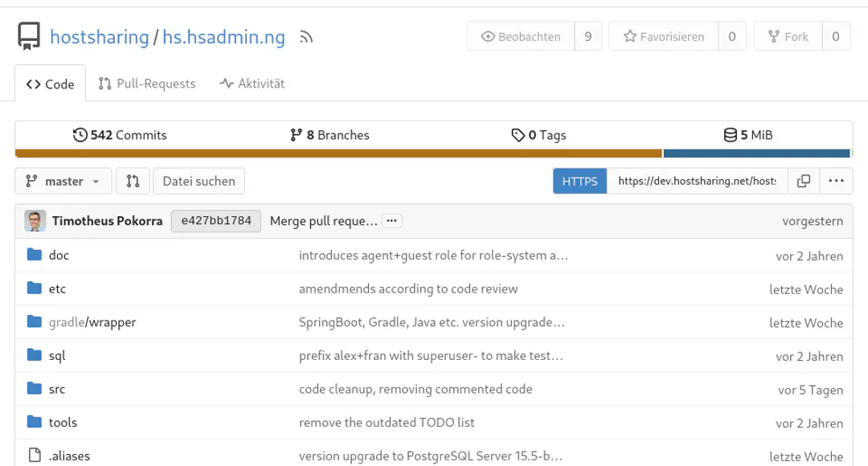This screenshot has height=466, width=868.
Task: Click the gradle/wrapper folder icon
Action: [x=35, y=321]
